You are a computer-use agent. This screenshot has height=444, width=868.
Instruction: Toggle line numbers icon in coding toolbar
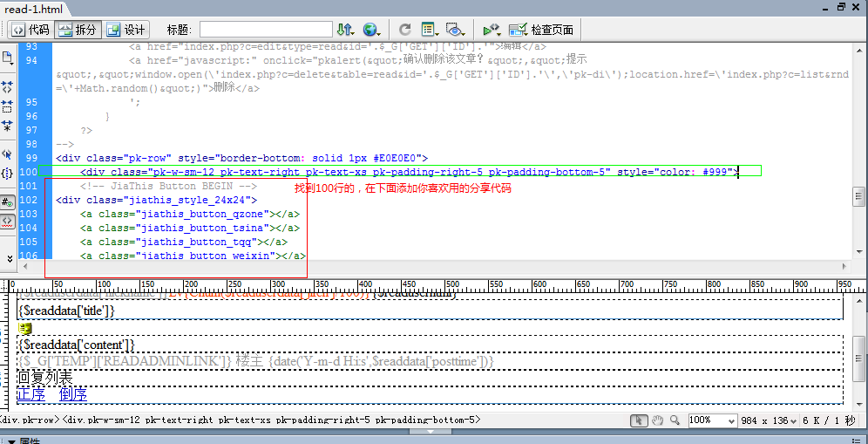click(x=8, y=202)
